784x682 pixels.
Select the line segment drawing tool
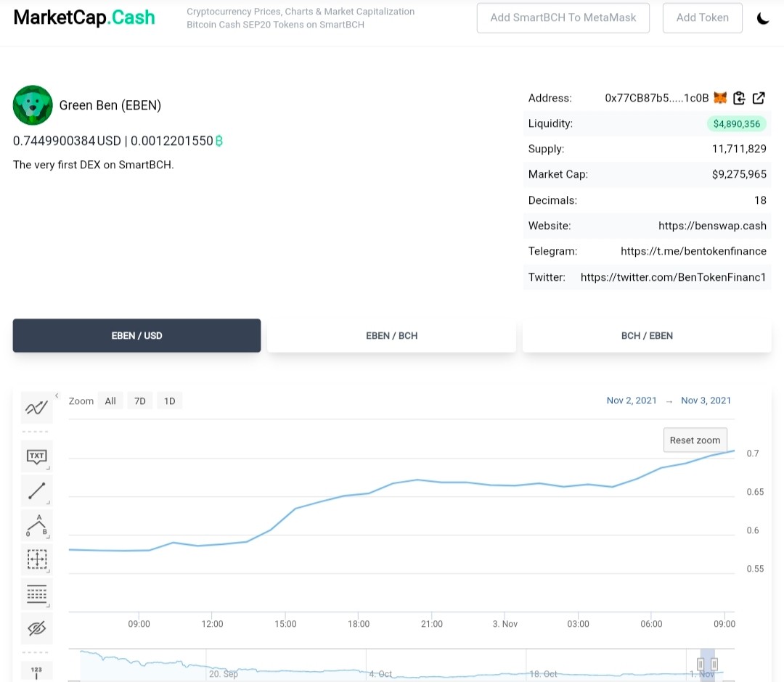pos(36,490)
